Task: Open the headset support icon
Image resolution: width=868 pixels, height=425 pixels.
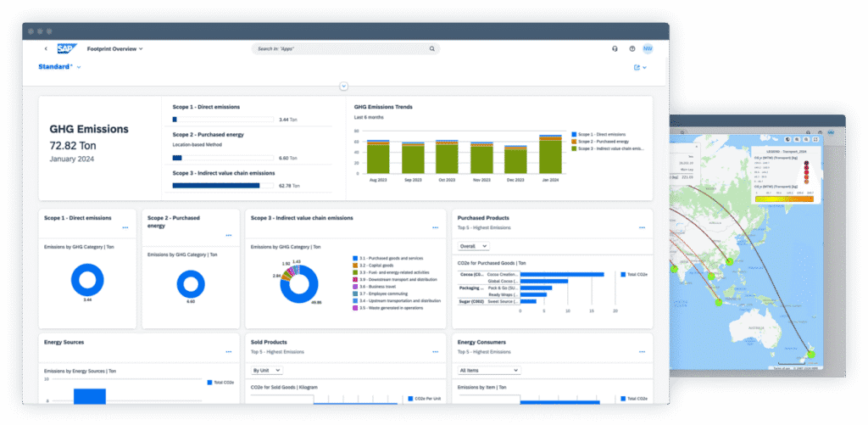Action: tap(615, 49)
